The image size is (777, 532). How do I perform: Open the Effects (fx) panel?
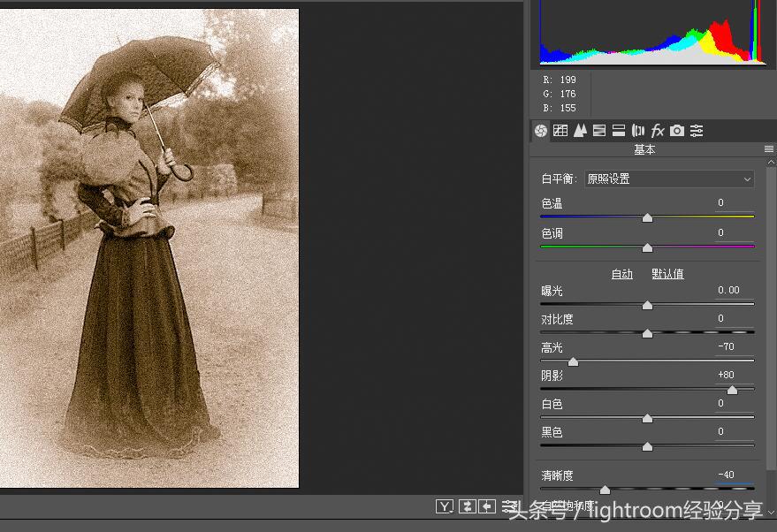[x=658, y=130]
